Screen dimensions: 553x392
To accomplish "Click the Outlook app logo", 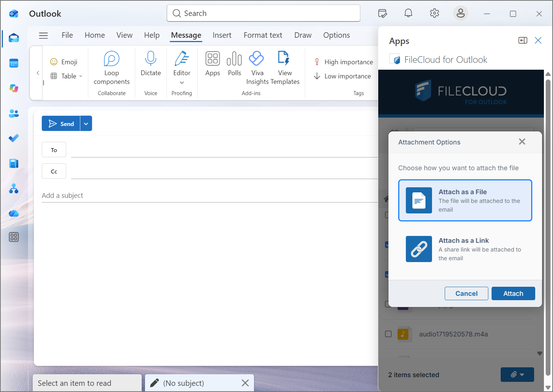I will [x=14, y=14].
